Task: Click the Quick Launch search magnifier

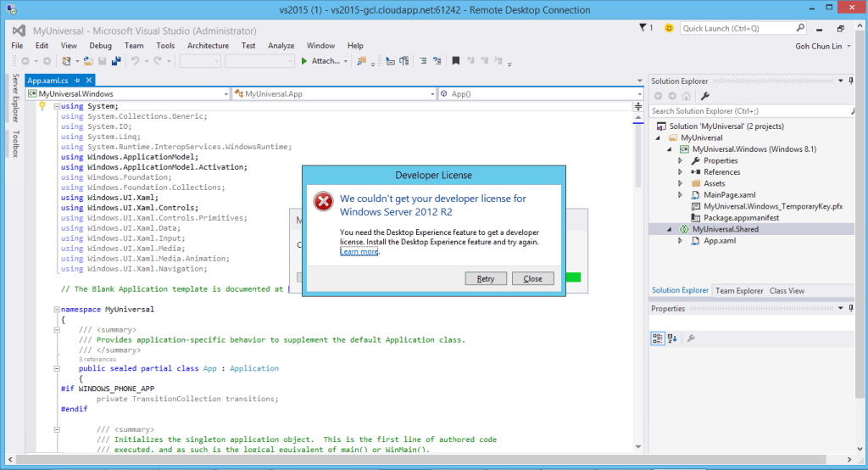Action: (x=800, y=28)
